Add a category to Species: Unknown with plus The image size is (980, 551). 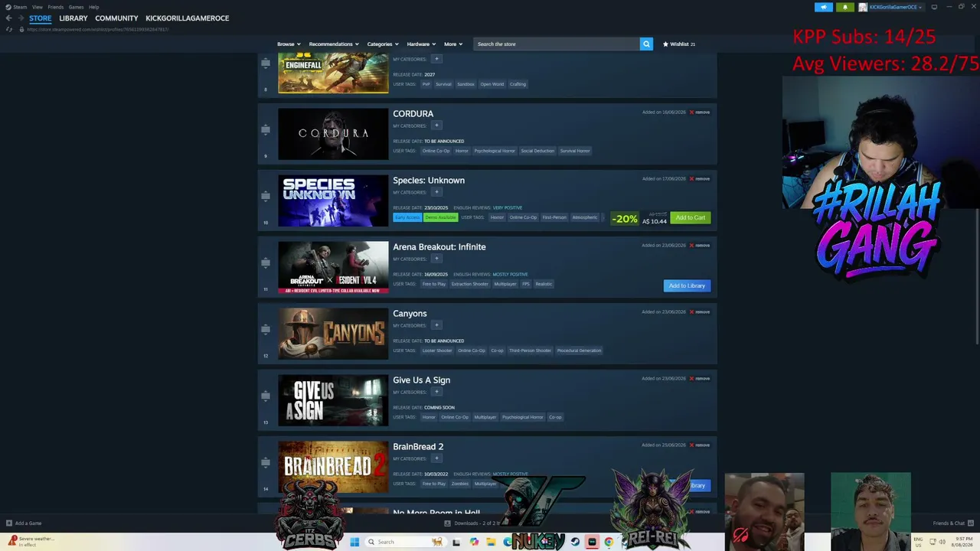tap(436, 192)
